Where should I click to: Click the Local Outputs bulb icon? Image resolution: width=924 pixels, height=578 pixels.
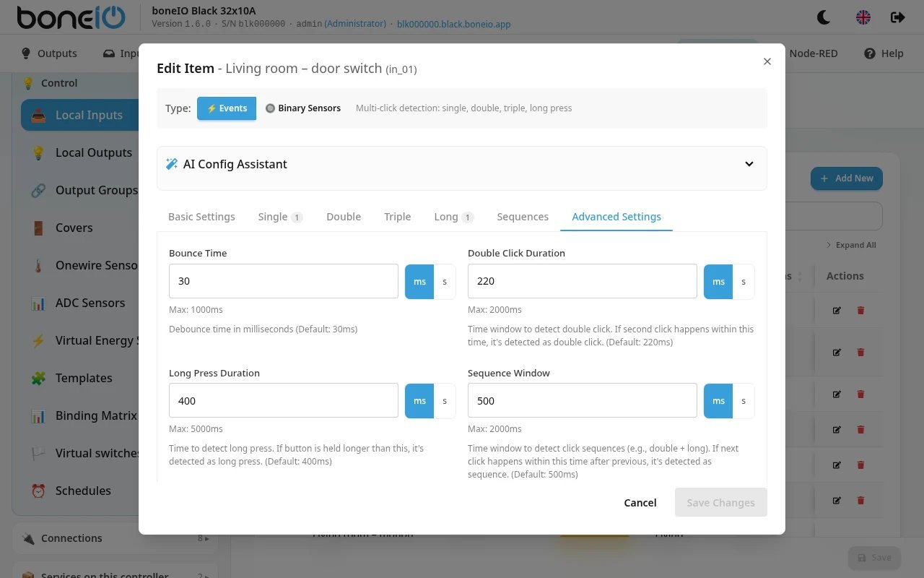[x=38, y=152]
